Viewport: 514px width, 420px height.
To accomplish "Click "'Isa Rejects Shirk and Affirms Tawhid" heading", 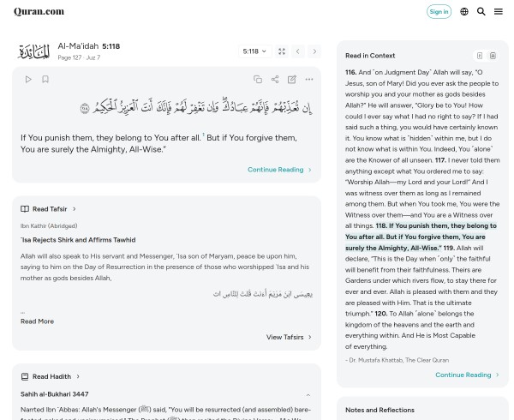I will [x=78, y=240].
